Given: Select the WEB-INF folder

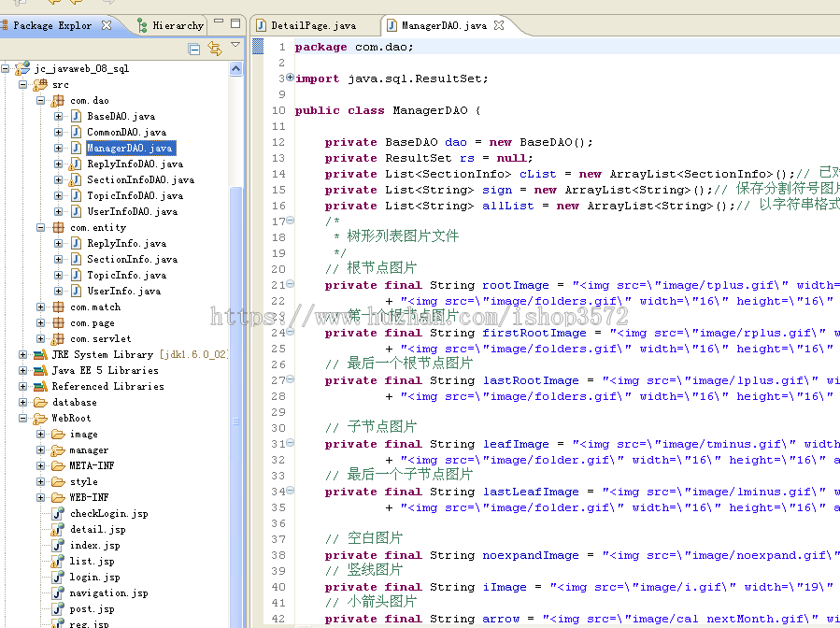Looking at the screenshot, I should [x=89, y=497].
